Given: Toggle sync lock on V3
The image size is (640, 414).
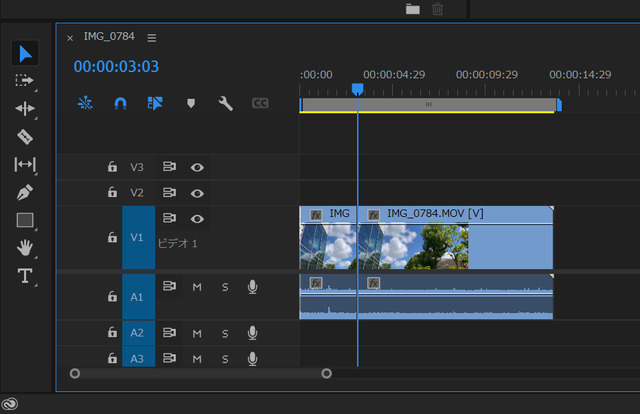Looking at the screenshot, I should 169,167.
